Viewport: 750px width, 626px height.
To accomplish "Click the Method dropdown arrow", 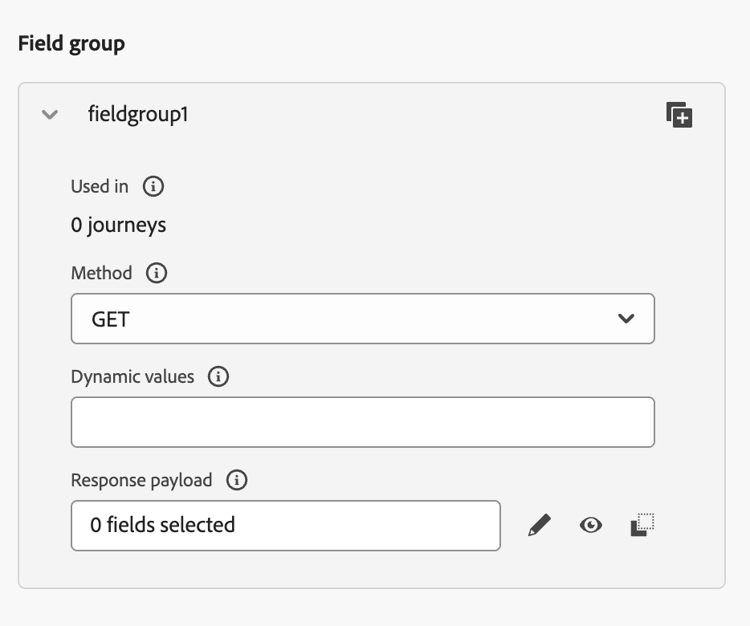I will click(x=626, y=319).
